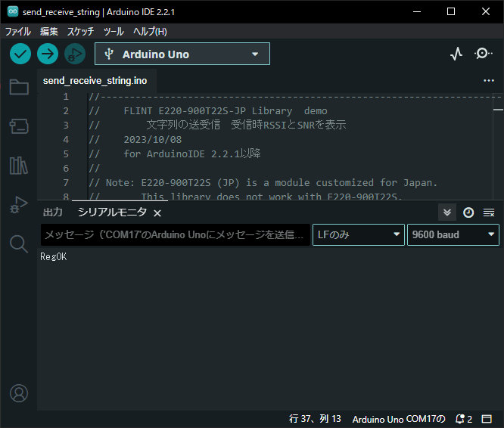The height and width of the screenshot is (428, 504).
Task: Open the ヘルプ(H) menu
Action: (150, 32)
